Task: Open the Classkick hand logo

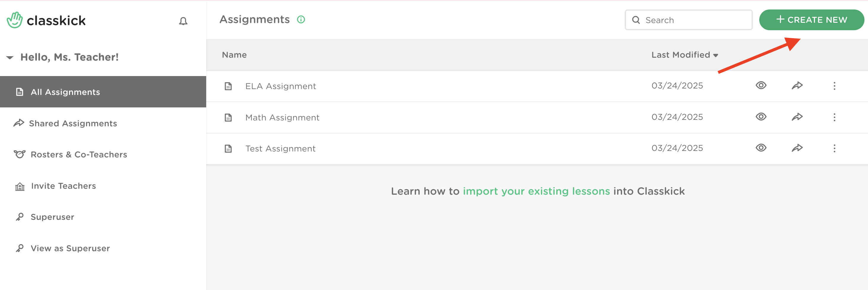Action: pos(15,20)
